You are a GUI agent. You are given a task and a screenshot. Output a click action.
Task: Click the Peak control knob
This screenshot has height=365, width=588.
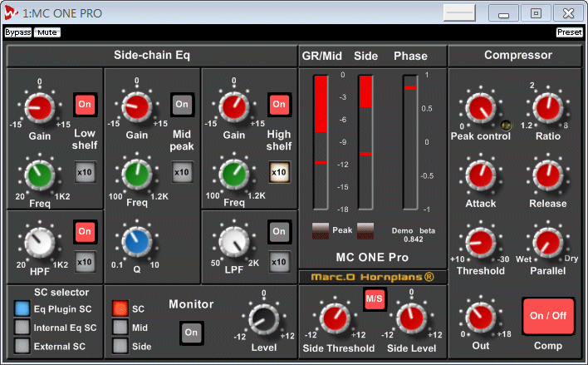click(480, 108)
